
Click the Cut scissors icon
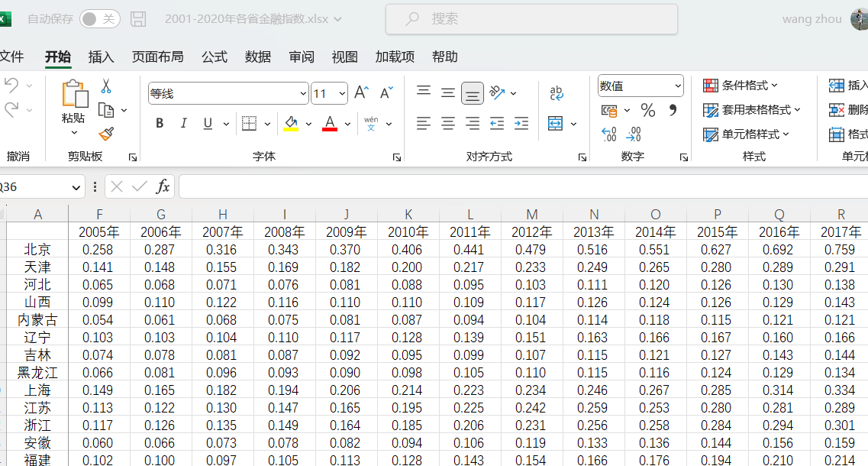pos(106,86)
